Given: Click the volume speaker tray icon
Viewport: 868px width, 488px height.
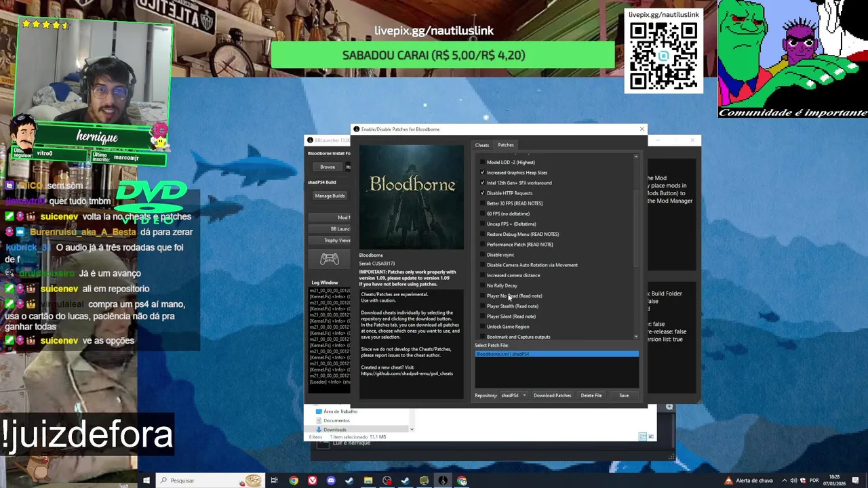Looking at the screenshot, I should pyautogui.click(x=793, y=481).
